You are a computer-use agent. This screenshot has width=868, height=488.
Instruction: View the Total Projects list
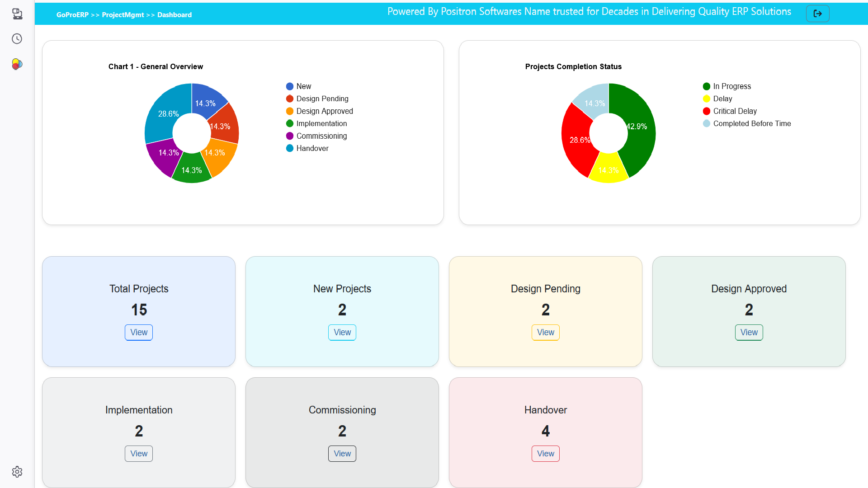tap(138, 332)
